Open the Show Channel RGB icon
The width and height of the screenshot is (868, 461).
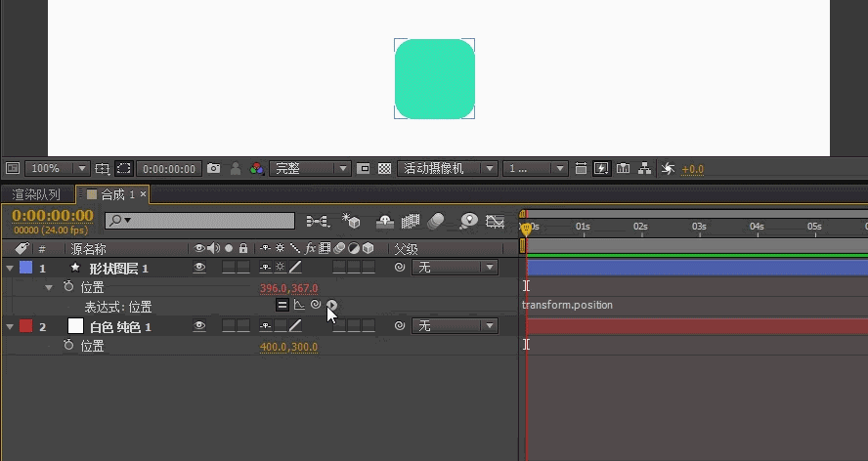[256, 168]
